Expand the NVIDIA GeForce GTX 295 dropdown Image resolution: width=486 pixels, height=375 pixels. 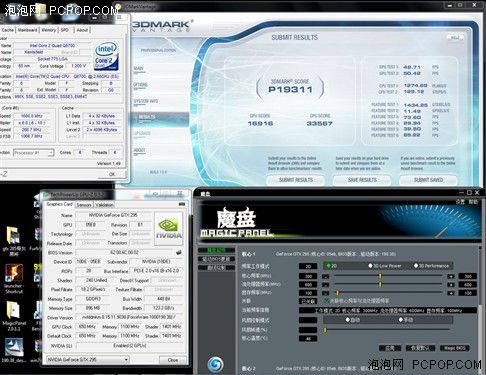tap(88, 360)
